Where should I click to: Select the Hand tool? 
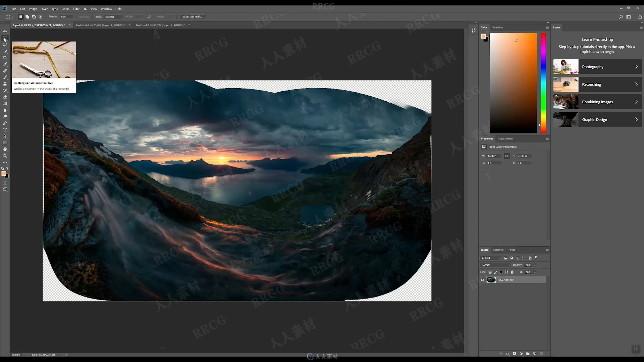pos(5,149)
